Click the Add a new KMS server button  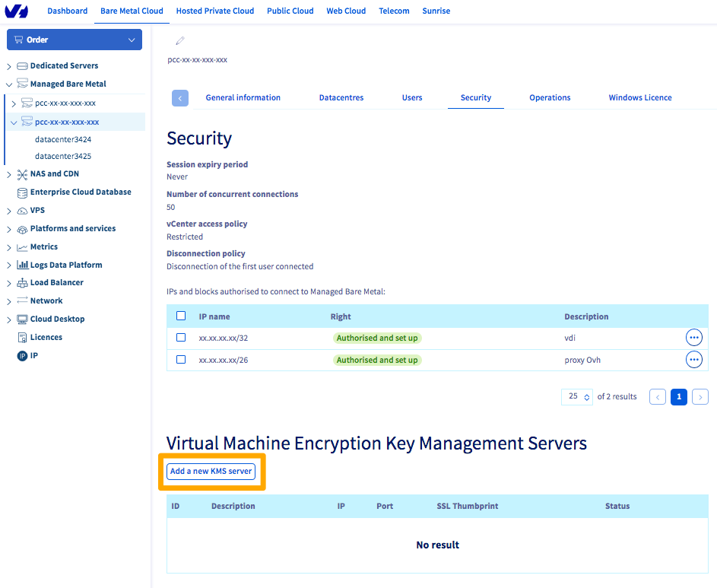pyautogui.click(x=211, y=471)
